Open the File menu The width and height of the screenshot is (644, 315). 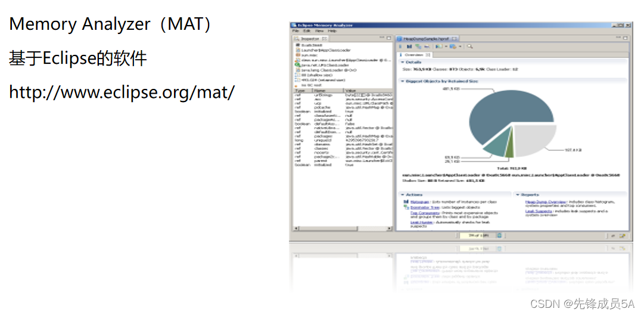pos(295,31)
